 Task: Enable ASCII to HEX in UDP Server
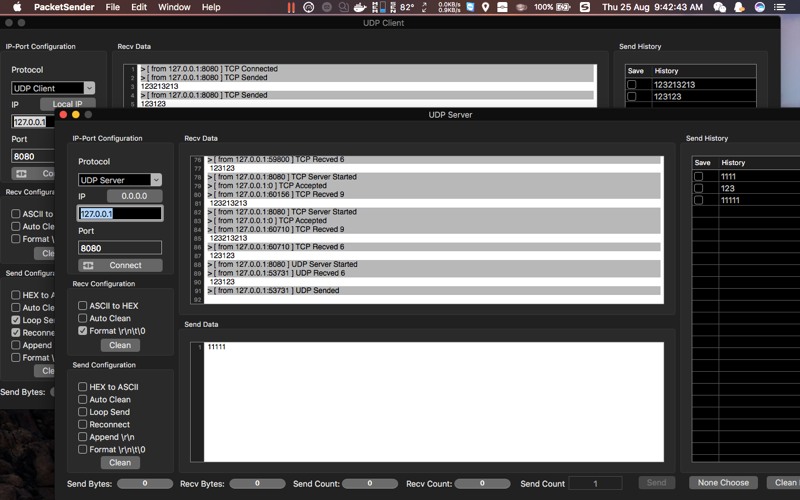point(82,306)
